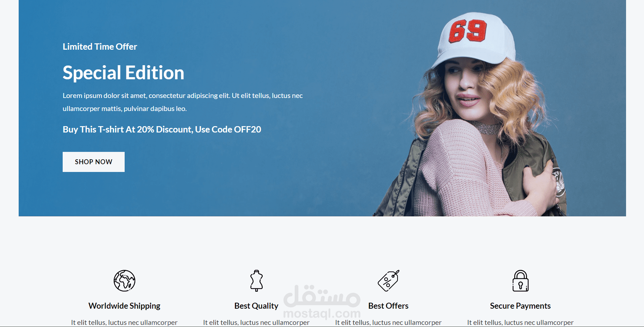
Task: Select the Secure Payments heading
Action: (520, 306)
